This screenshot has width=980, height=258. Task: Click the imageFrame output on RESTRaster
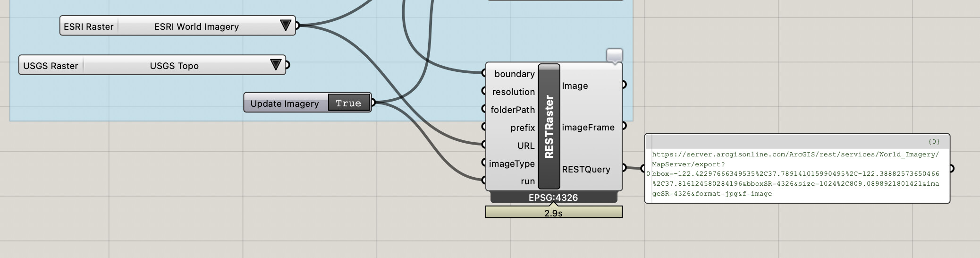click(588, 127)
